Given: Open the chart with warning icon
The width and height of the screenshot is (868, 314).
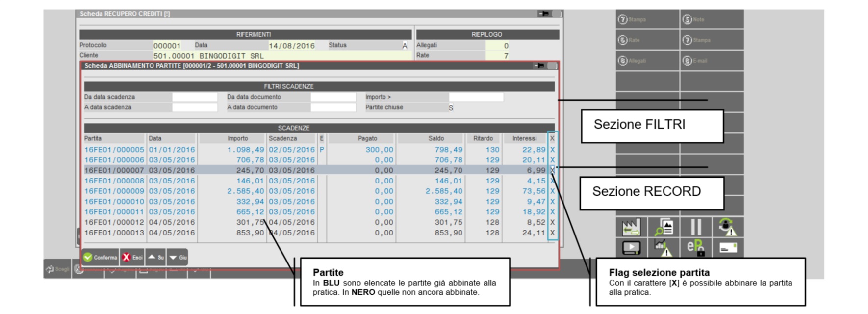Looking at the screenshot, I should tap(664, 248).
